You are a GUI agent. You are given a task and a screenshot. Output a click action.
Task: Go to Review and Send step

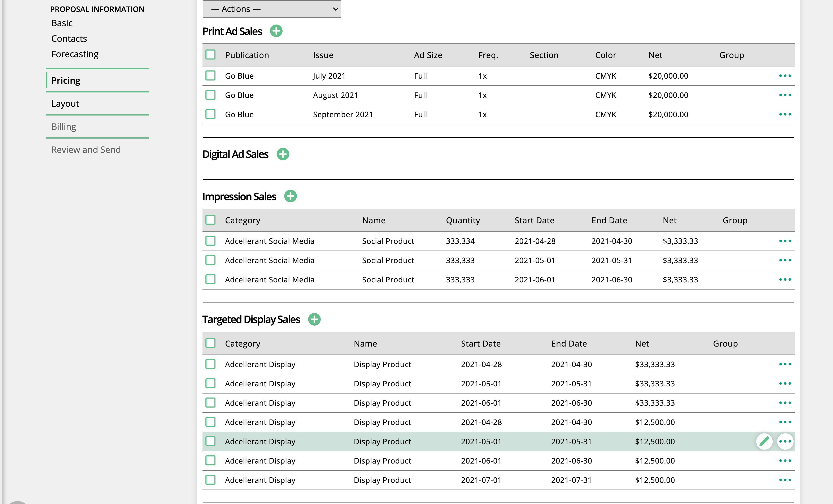tap(86, 149)
